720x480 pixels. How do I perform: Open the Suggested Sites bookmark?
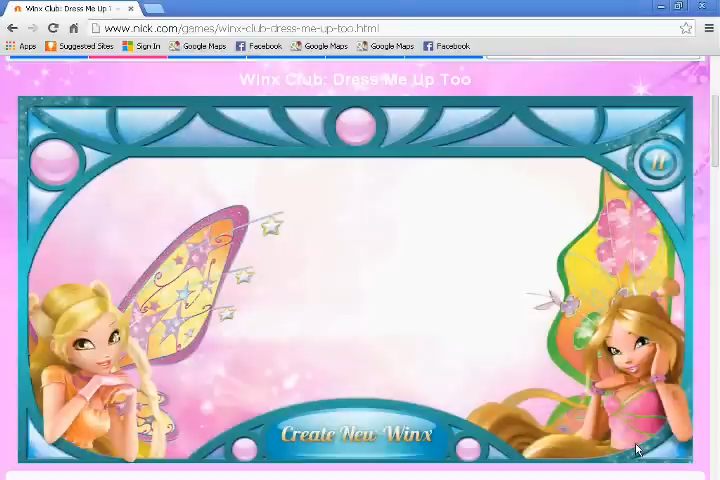[79, 46]
